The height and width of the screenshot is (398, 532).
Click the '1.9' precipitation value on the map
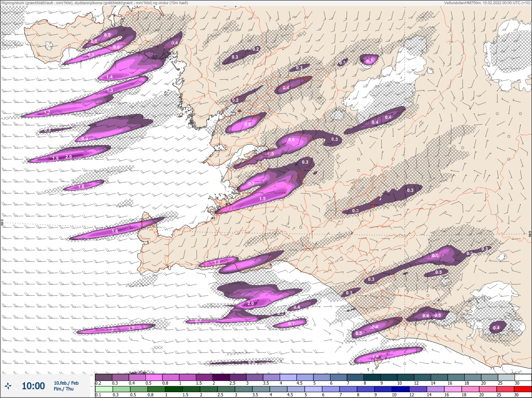click(56, 158)
